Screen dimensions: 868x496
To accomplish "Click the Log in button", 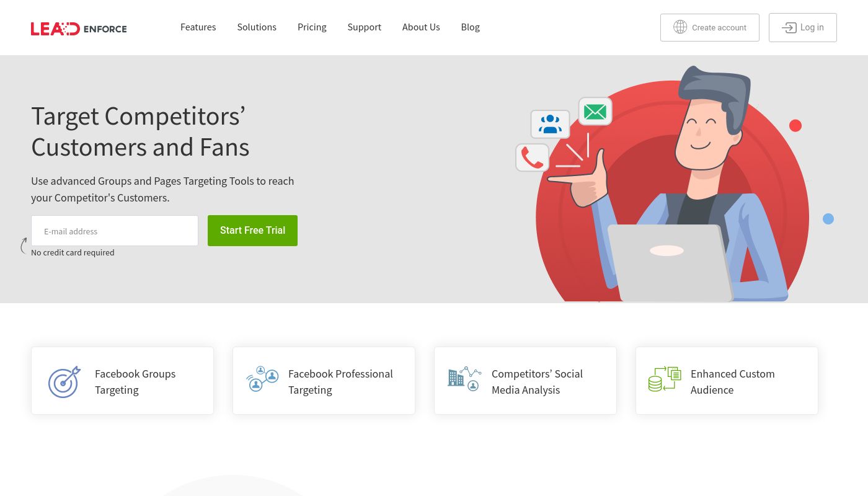I will (803, 27).
